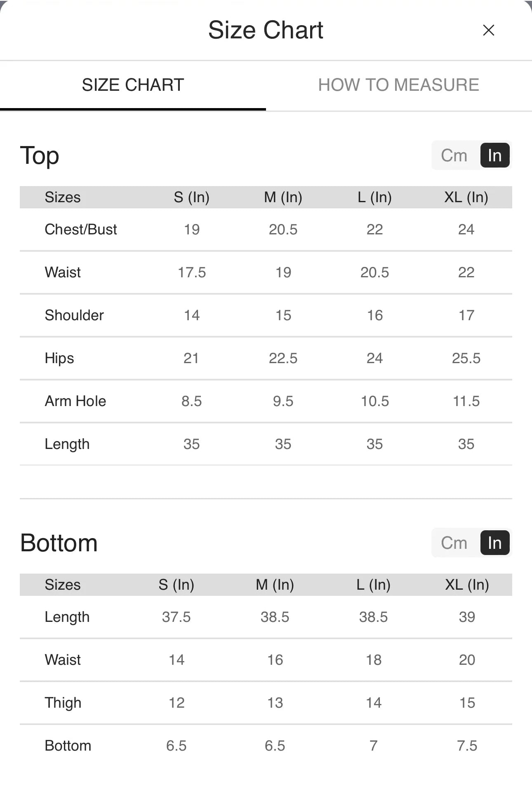Viewport: 532px width, 789px height.
Task: Click the Size Chart dialog title
Action: [266, 30]
